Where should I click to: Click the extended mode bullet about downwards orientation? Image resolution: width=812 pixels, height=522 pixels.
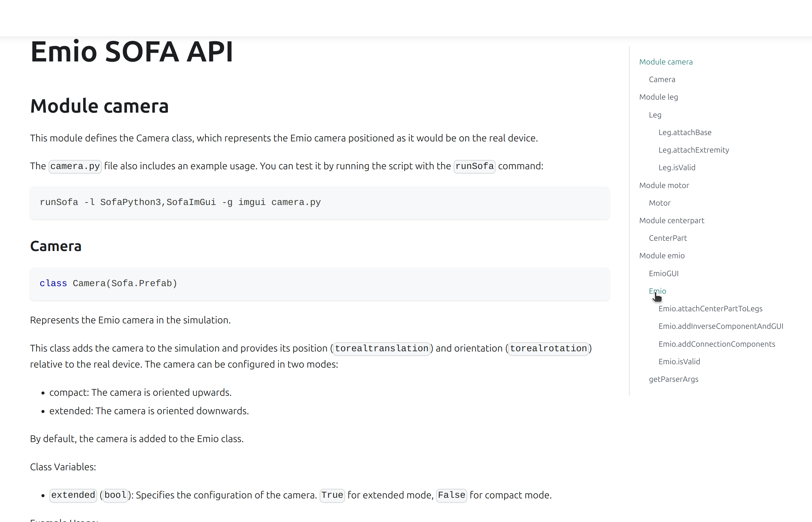pos(149,411)
